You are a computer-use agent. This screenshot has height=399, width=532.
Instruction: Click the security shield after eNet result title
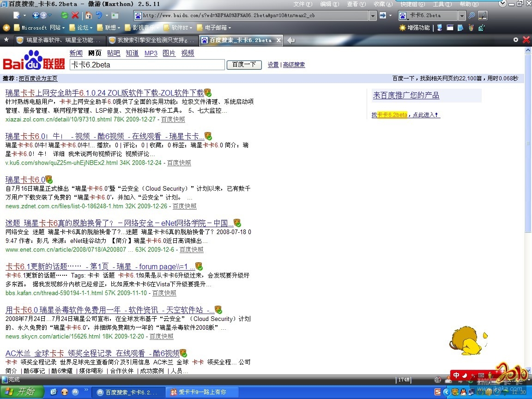click(237, 223)
